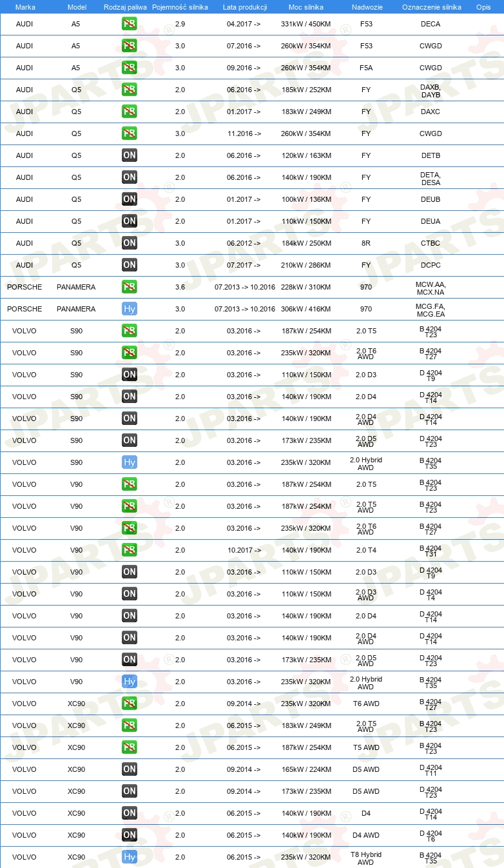Click the Marka column header
This screenshot has height=868, width=504.
(x=24, y=6)
